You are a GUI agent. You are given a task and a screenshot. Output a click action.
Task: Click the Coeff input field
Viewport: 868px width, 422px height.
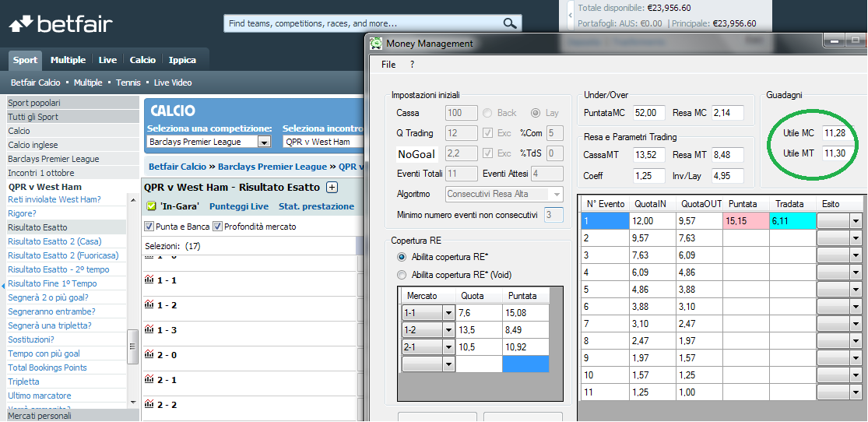point(648,175)
